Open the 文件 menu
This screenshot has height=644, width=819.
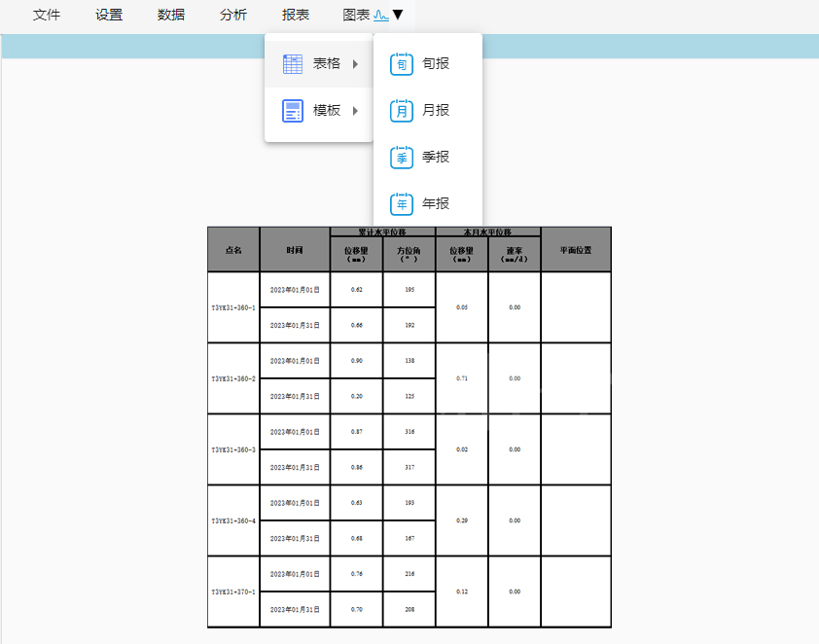(x=47, y=15)
